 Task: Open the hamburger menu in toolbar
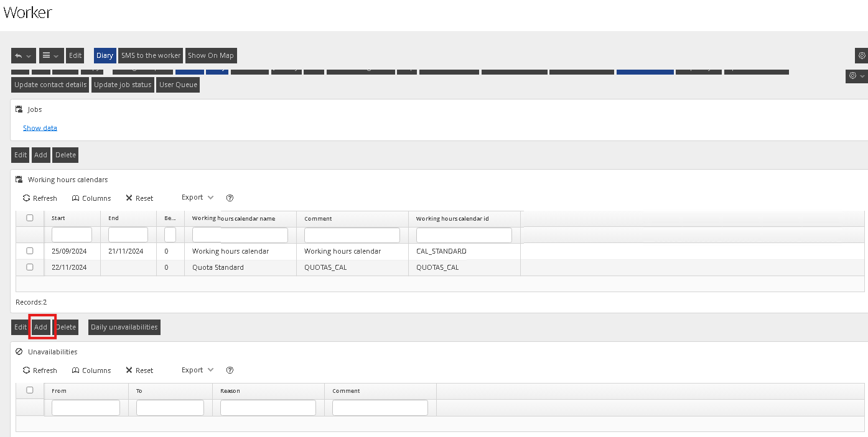[x=51, y=55]
